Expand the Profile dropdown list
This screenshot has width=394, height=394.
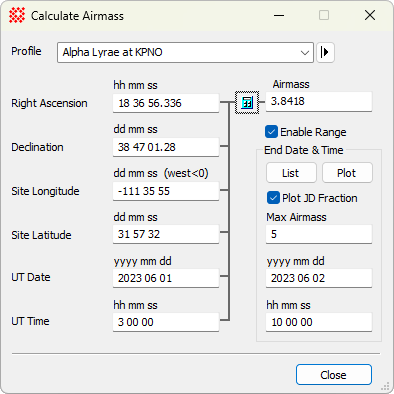(185, 52)
